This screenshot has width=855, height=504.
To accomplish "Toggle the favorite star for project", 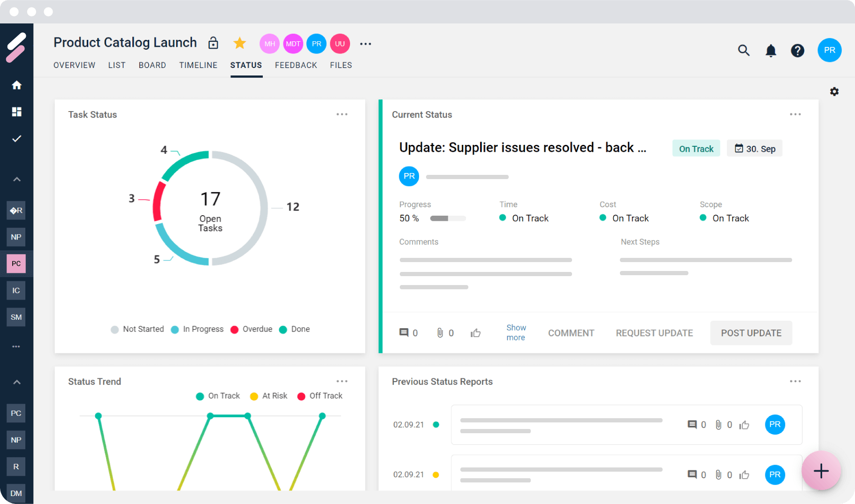I will (x=239, y=43).
